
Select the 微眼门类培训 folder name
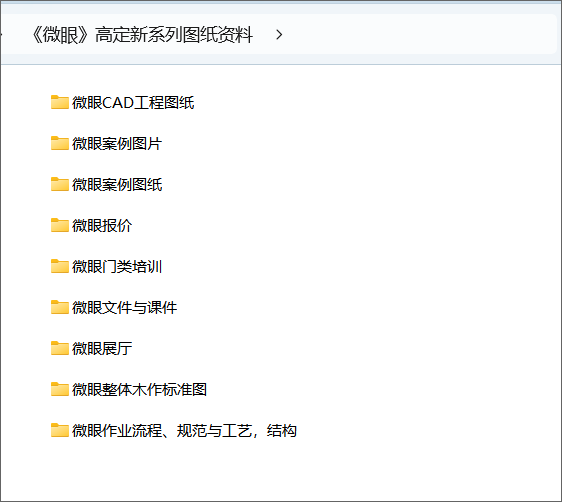click(117, 267)
